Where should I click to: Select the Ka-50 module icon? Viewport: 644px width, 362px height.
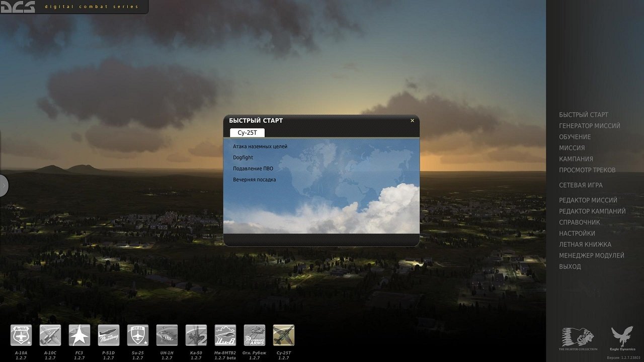[196, 335]
